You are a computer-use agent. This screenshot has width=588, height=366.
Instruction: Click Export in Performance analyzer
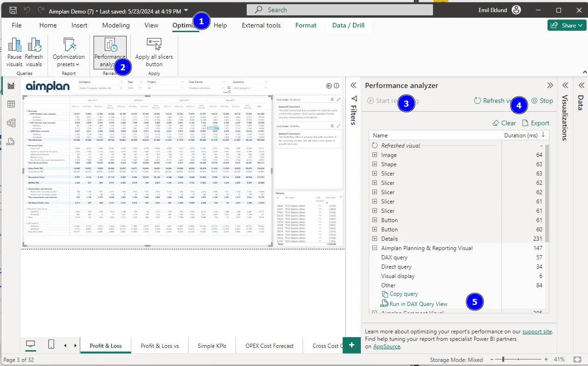pos(535,123)
